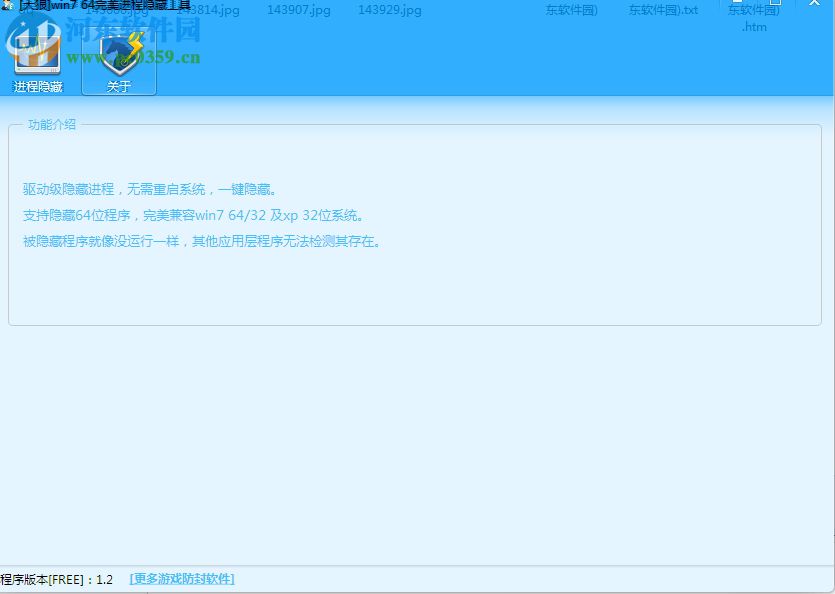Click the app icon in the title bar

click(x=7, y=5)
